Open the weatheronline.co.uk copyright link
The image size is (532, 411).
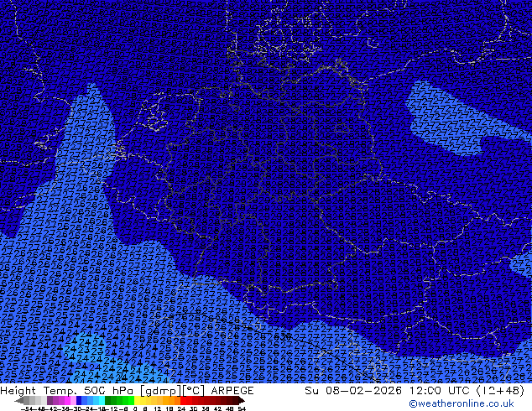462,403
